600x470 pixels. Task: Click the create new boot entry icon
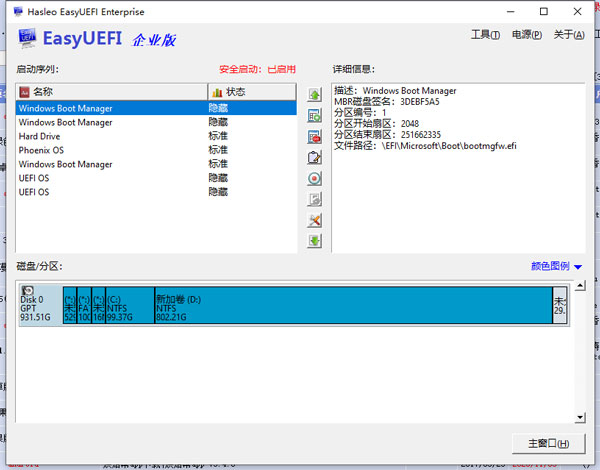pos(314,116)
